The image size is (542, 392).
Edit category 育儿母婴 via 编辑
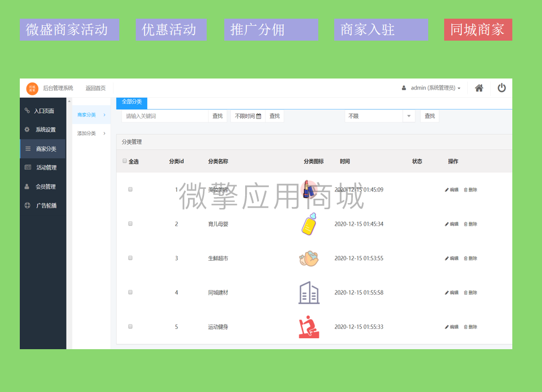coord(451,224)
